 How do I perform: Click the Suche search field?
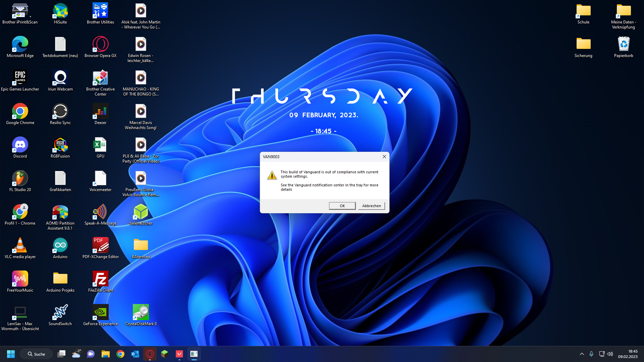36,354
